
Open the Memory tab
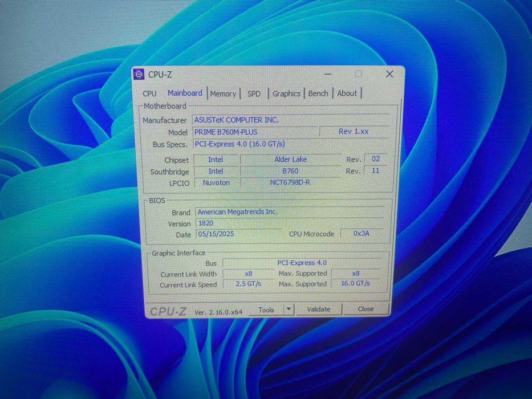coord(223,93)
